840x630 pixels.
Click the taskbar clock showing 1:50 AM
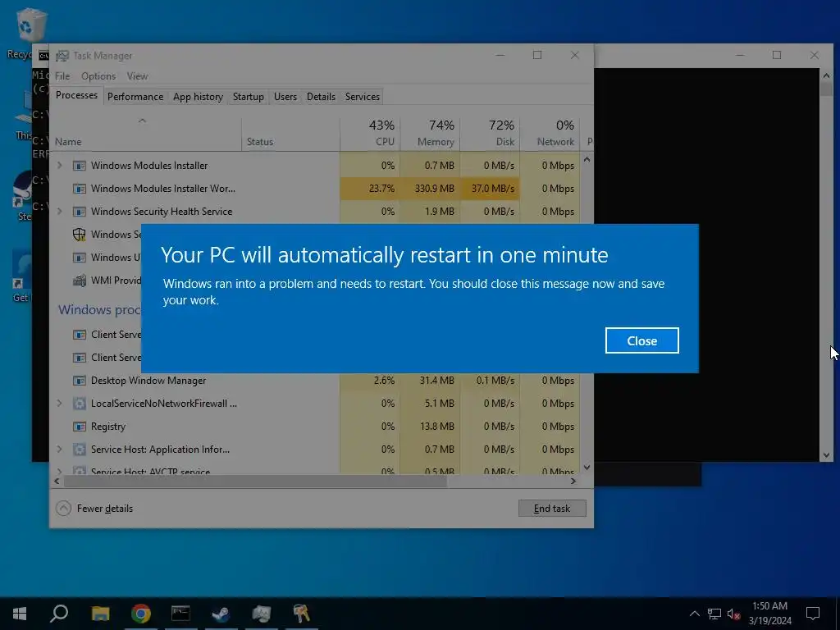point(769,614)
